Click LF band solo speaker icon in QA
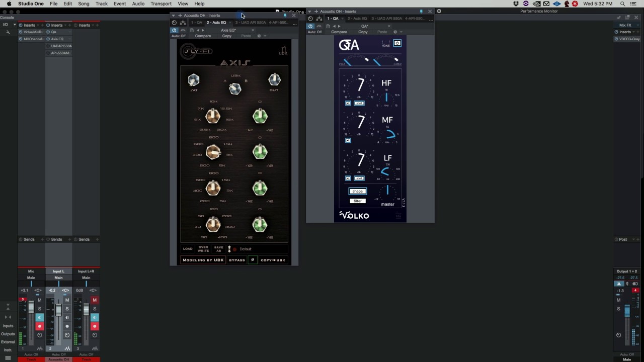The height and width of the screenshot is (362, 644). [348, 178]
